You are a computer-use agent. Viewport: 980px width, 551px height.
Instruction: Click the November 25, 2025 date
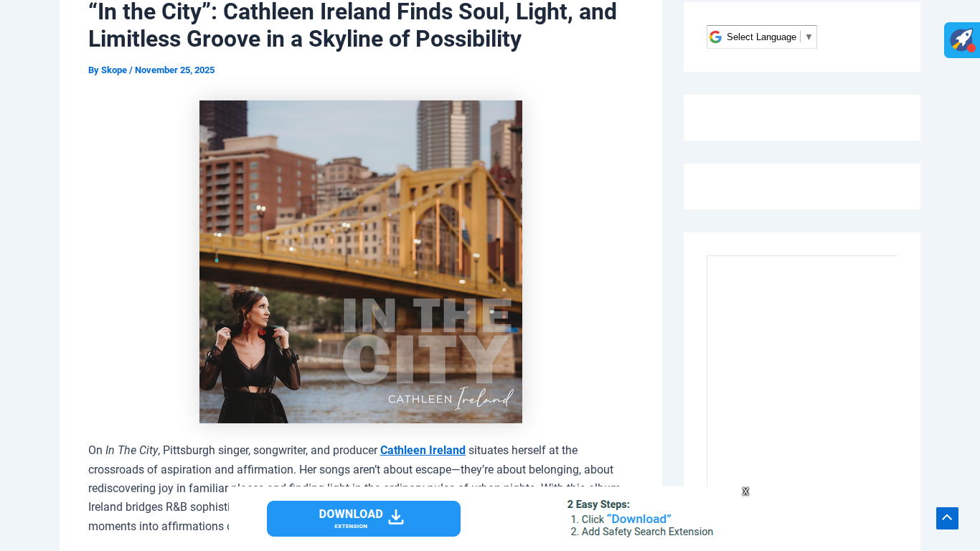coord(174,70)
